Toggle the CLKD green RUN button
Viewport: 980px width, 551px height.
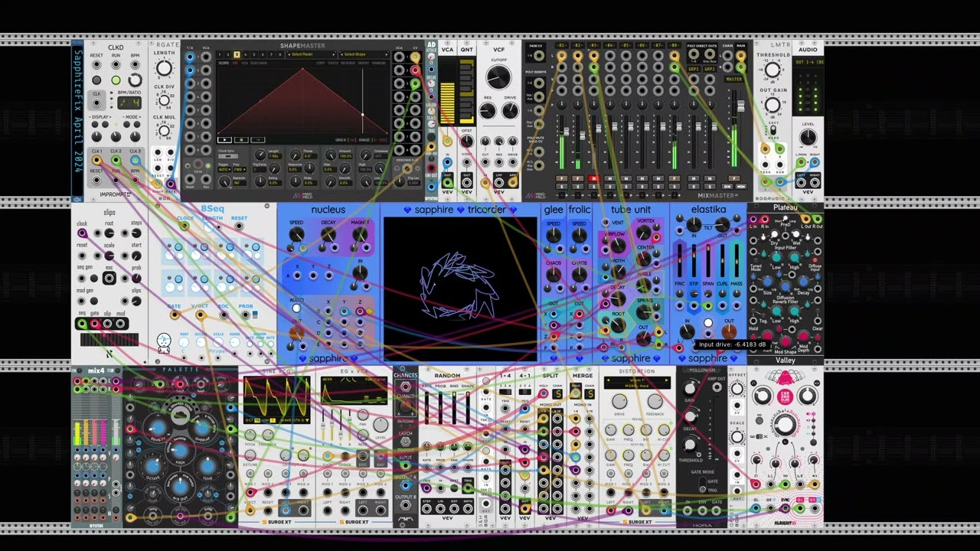pyautogui.click(x=116, y=80)
